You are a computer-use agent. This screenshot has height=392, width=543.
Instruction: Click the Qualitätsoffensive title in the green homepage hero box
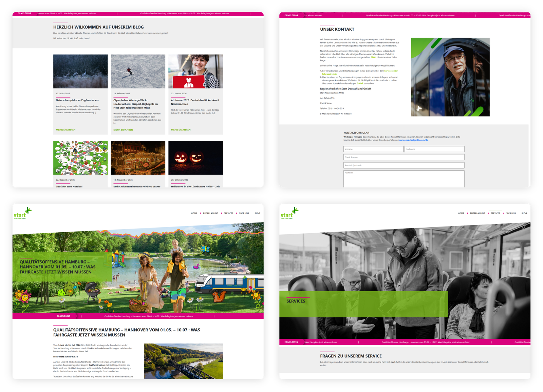58,267
